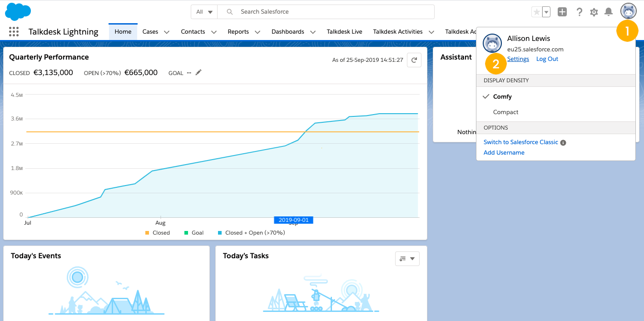This screenshot has width=644, height=321.
Task: Edit the goal with pencil icon
Action: pyautogui.click(x=198, y=72)
